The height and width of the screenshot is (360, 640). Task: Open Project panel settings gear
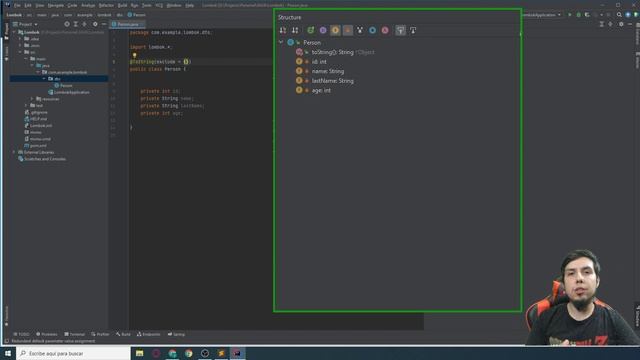pos(95,24)
